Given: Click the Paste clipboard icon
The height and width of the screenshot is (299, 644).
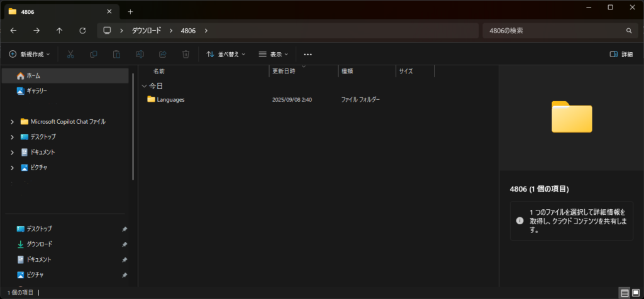Looking at the screenshot, I should point(116,54).
